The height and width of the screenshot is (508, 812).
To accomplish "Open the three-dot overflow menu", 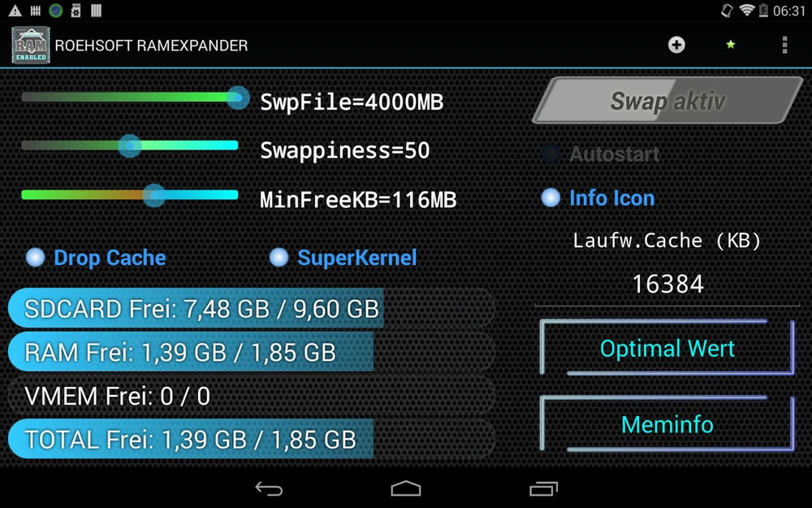I will click(784, 45).
